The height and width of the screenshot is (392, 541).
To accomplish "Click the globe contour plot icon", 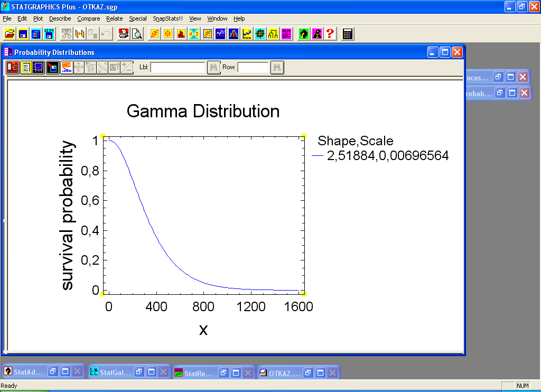I will click(x=260, y=34).
